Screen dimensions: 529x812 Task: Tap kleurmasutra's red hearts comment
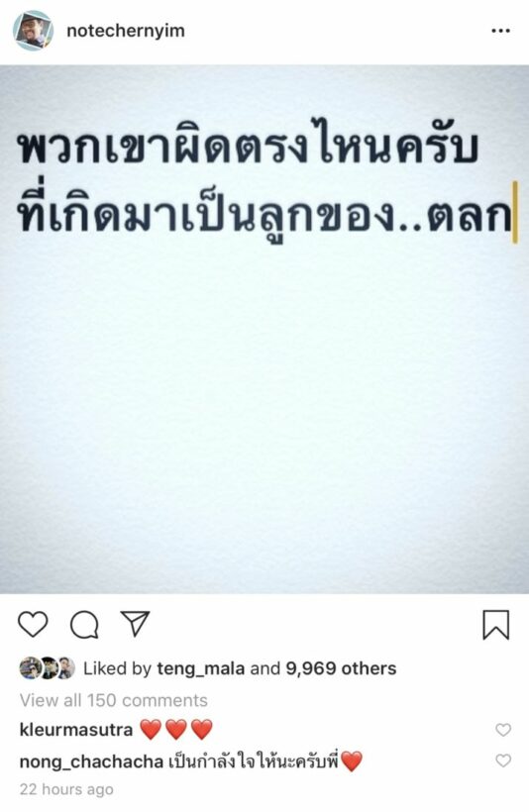[176, 730]
